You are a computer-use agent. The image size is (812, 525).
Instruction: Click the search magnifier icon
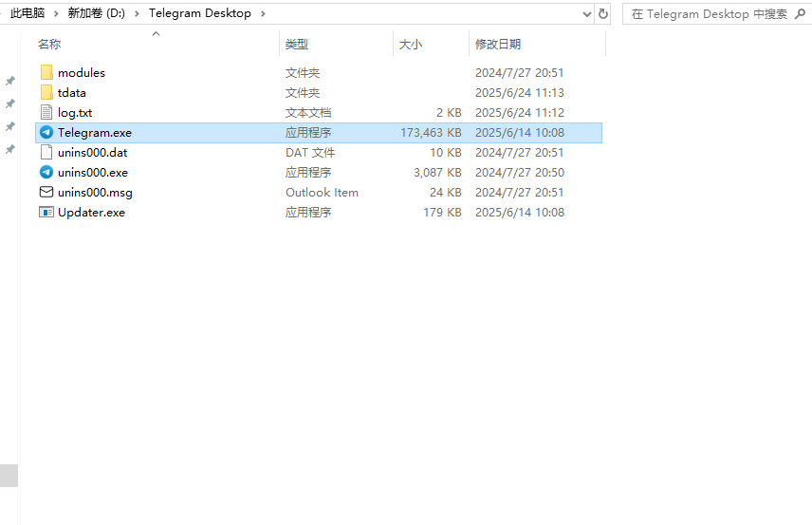(801, 14)
